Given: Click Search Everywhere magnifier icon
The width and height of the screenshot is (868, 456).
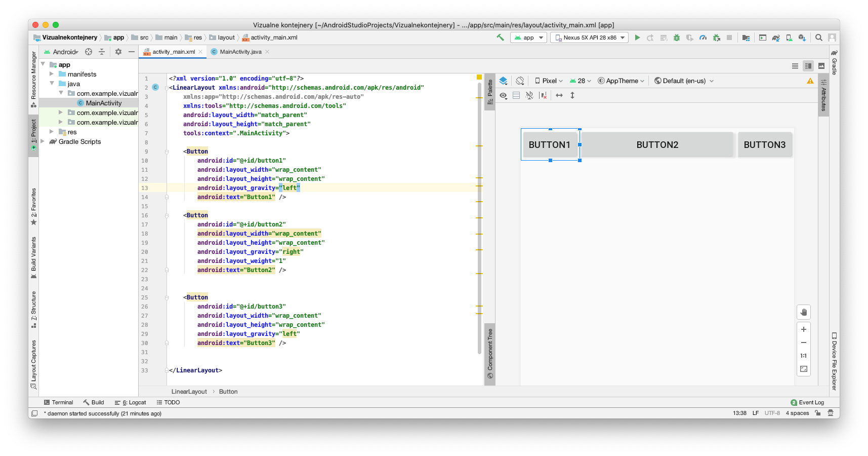Looking at the screenshot, I should (x=818, y=37).
